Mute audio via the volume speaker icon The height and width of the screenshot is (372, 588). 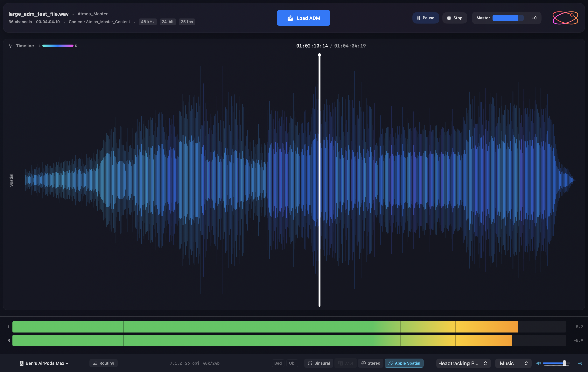[538, 363]
